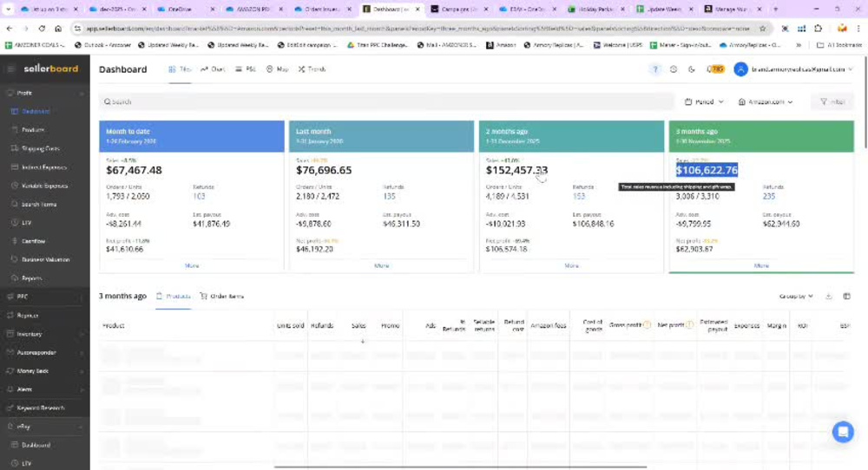
Task: Click the table columns configuration icon
Action: click(846, 297)
